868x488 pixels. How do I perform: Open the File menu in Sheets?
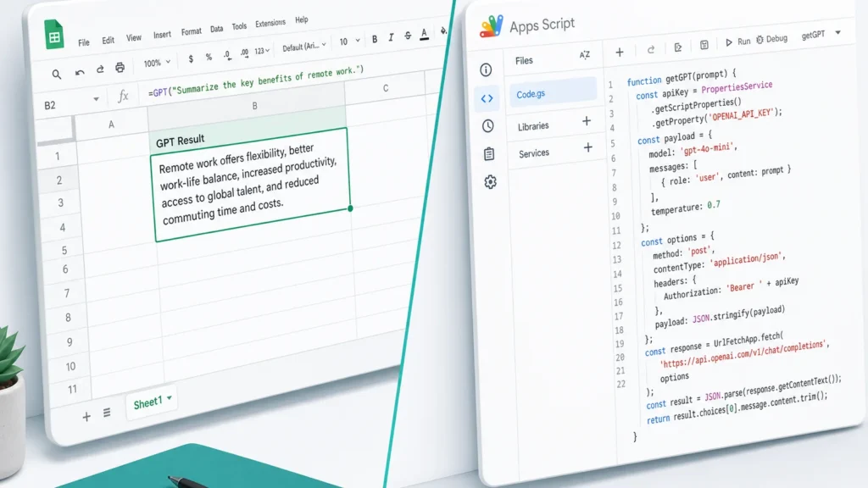[x=84, y=42]
